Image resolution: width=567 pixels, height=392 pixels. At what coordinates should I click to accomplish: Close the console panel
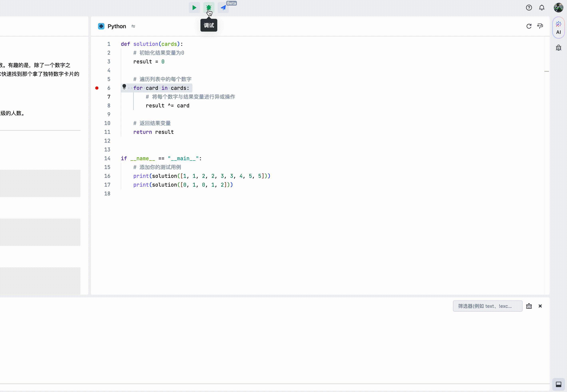(x=540, y=306)
